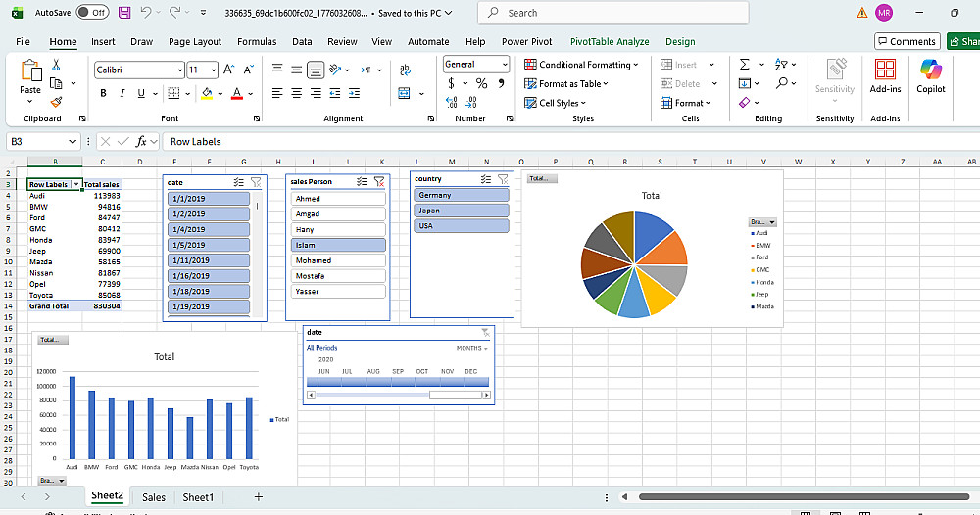The height and width of the screenshot is (515, 980).
Task: Click the Font Color red A
Action: pos(237,94)
